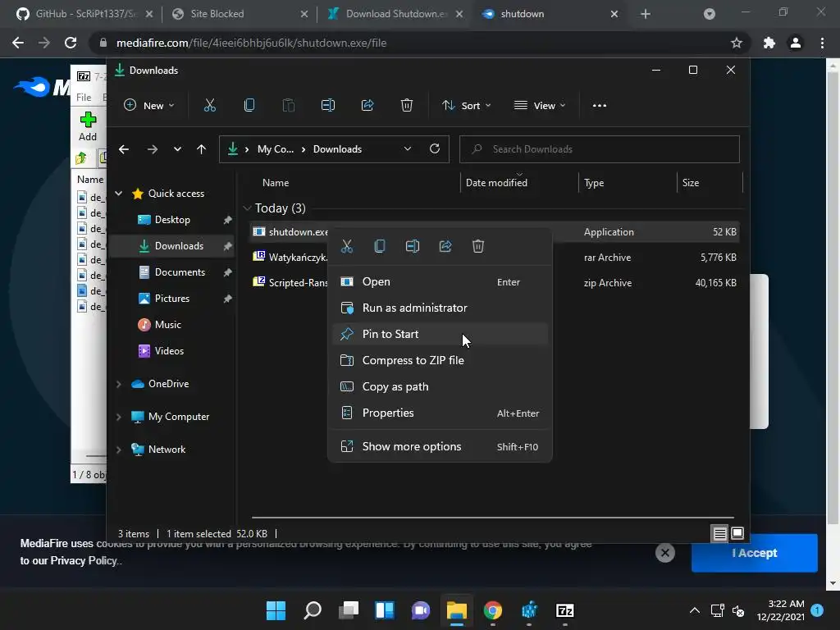This screenshot has height=630, width=840.
Task: Open the Windows Start menu
Action: [276, 610]
